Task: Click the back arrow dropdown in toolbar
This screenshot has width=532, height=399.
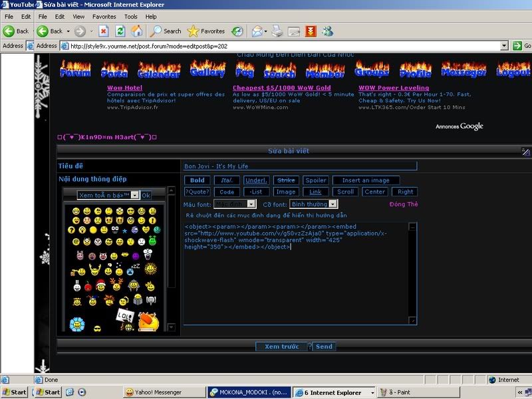Action: tap(68, 31)
